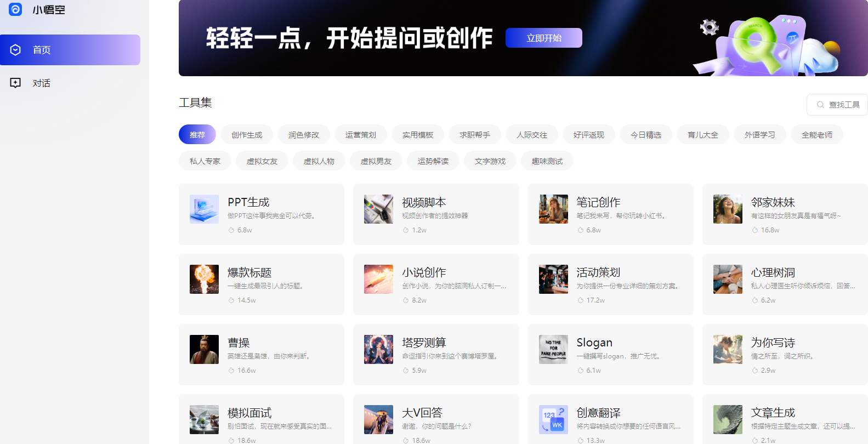868x444 pixels.
Task: Switch to the 外语学习 category
Action: coord(760,135)
